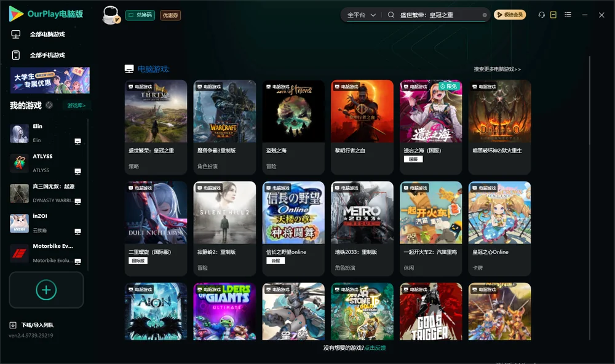The width and height of the screenshot is (615, 364).
Task: Open the 信长之野望online game card
Action: (x=293, y=229)
